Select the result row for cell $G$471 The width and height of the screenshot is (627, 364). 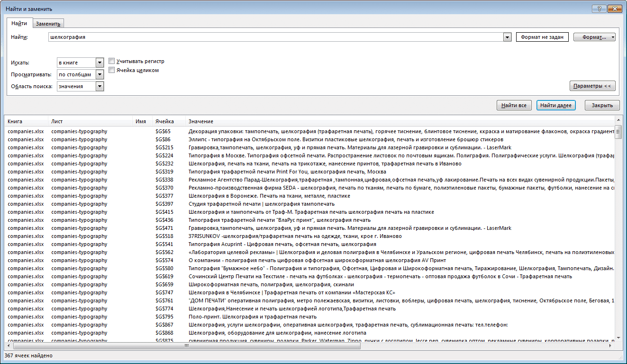(309, 228)
